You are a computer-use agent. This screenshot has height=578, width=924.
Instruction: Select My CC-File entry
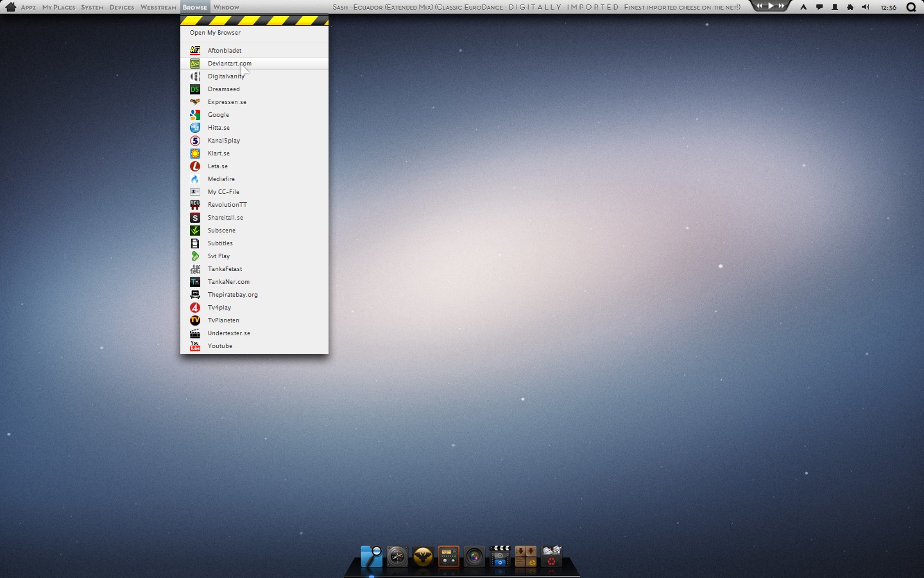pyautogui.click(x=254, y=192)
